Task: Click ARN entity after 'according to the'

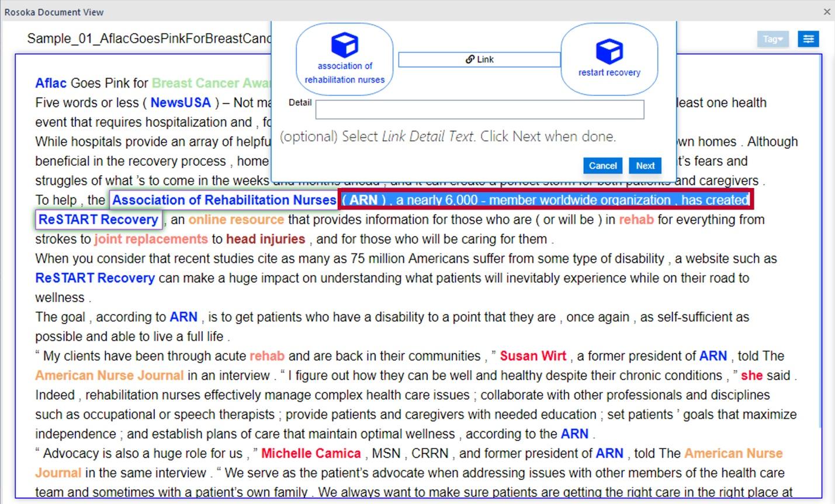Action: point(574,434)
